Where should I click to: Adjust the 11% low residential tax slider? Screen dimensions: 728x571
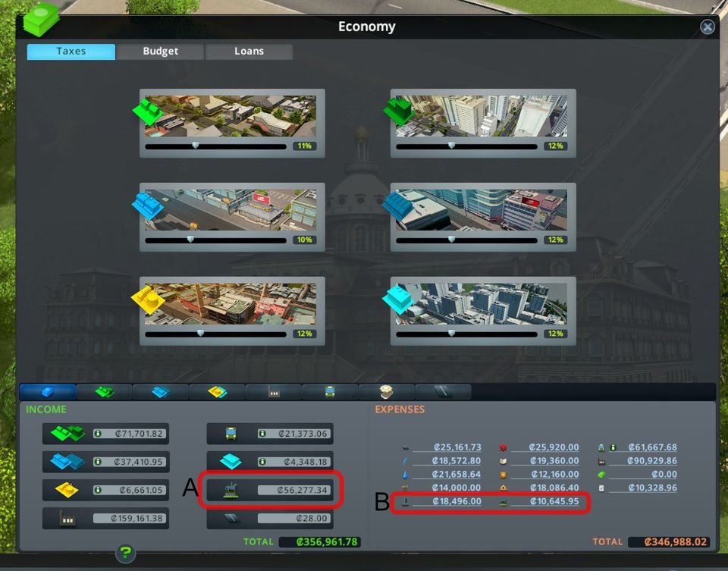[x=195, y=146]
